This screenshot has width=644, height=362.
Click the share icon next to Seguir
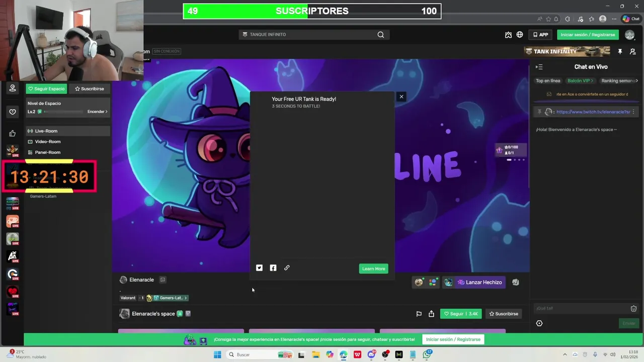pos(431,314)
